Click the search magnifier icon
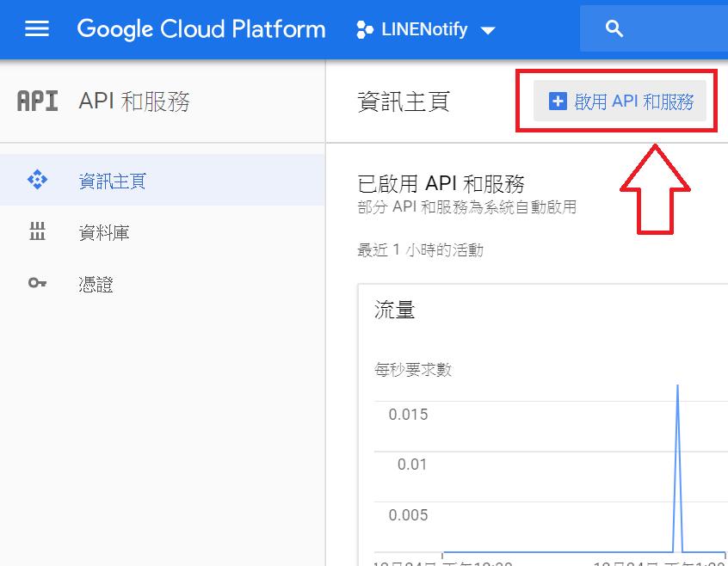Screen dimensions: 728x566 (x=614, y=28)
